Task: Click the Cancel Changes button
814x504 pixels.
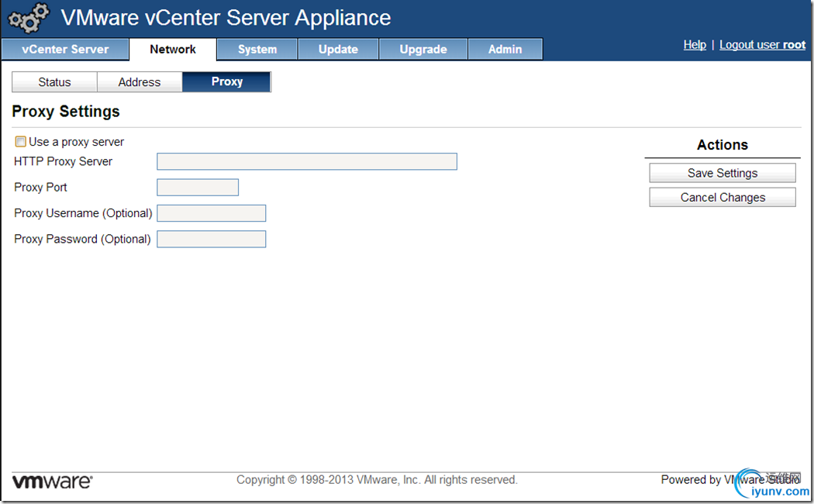Action: point(723,197)
